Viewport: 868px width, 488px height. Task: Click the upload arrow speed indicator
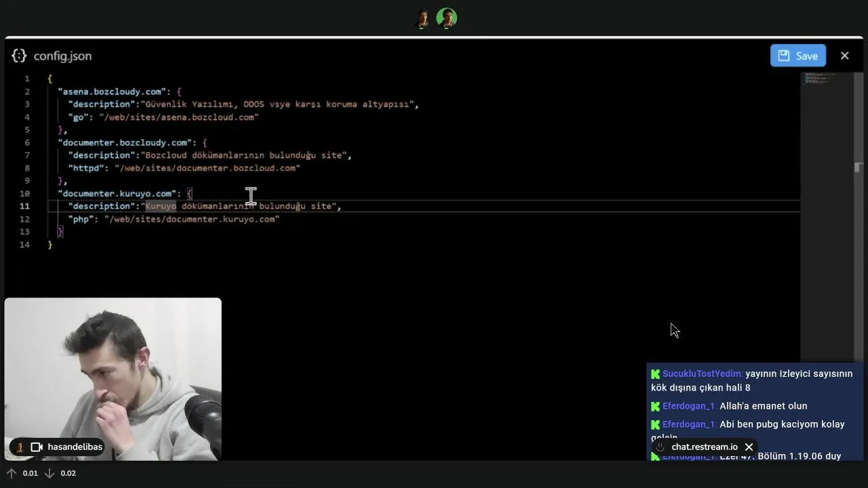coord(12,473)
